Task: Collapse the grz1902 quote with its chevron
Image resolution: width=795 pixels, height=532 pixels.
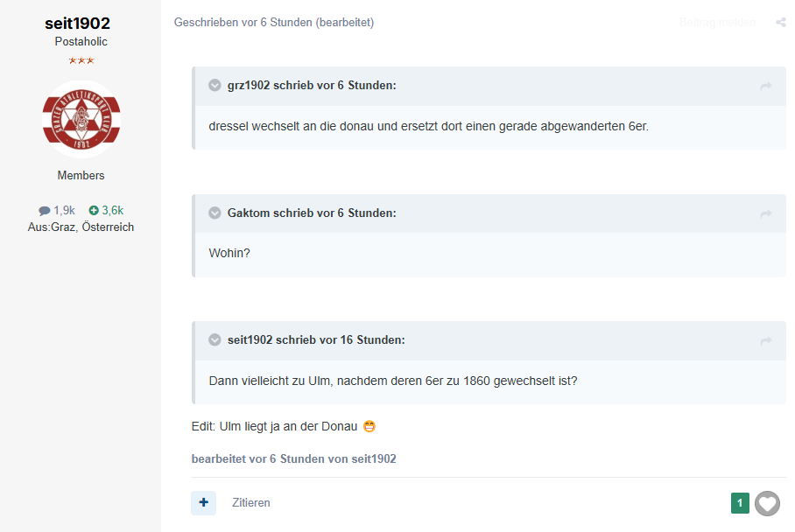Action: [x=215, y=85]
